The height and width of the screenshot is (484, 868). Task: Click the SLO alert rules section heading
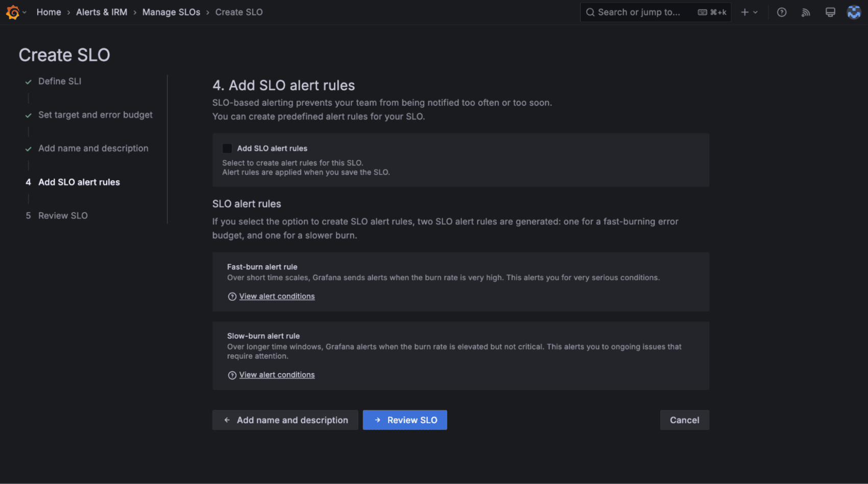tap(247, 204)
